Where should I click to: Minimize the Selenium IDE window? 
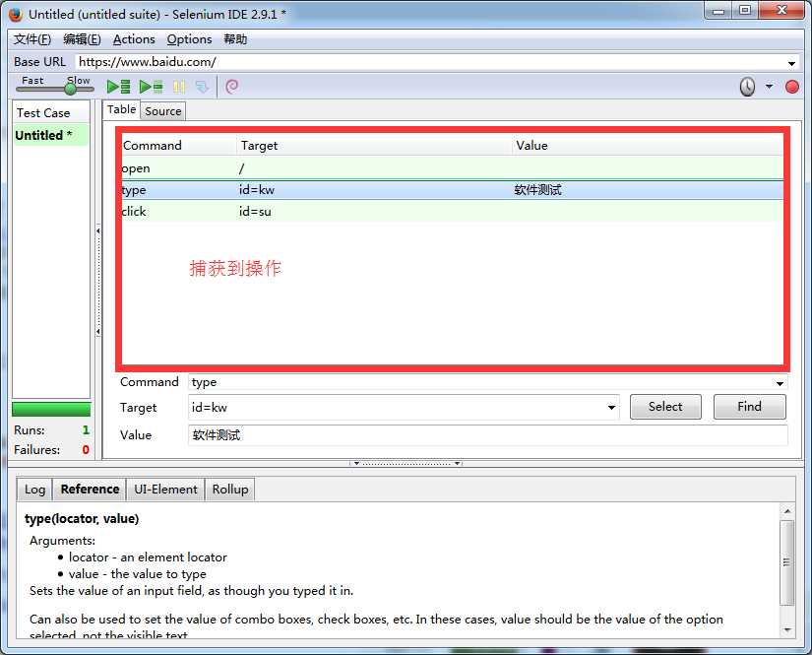[x=718, y=10]
